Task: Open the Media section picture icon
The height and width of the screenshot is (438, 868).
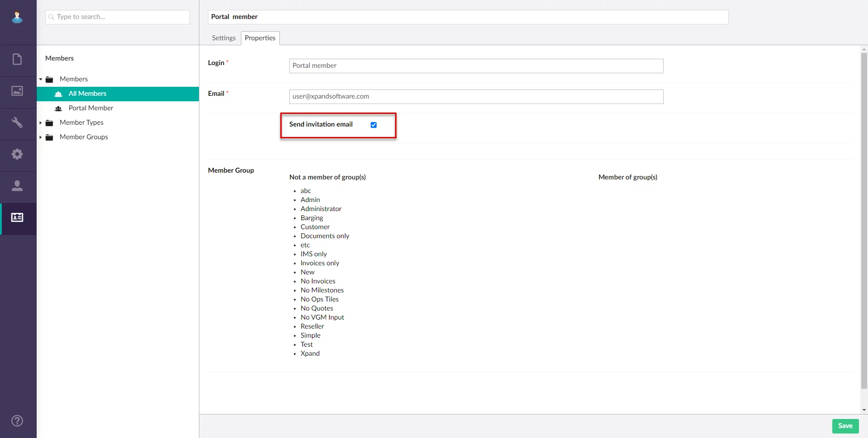Action: tap(17, 91)
